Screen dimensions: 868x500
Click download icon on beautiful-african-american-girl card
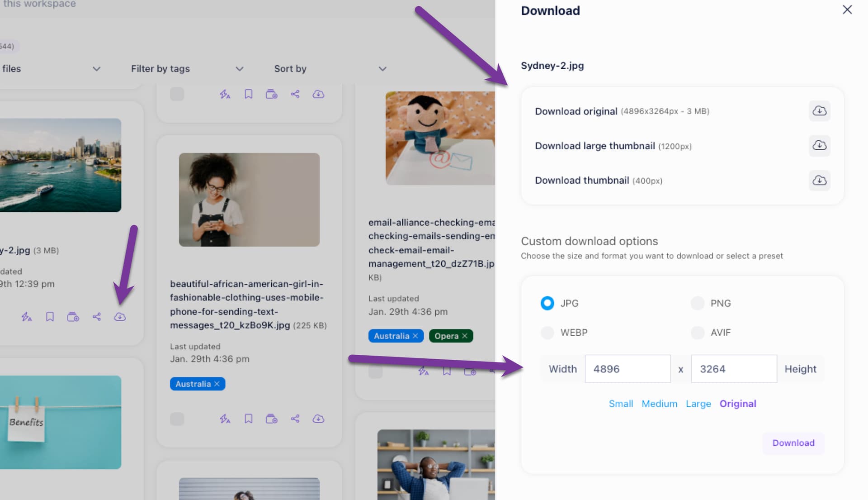point(318,419)
